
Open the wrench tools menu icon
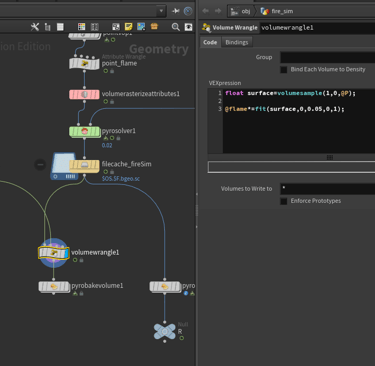(x=35, y=27)
